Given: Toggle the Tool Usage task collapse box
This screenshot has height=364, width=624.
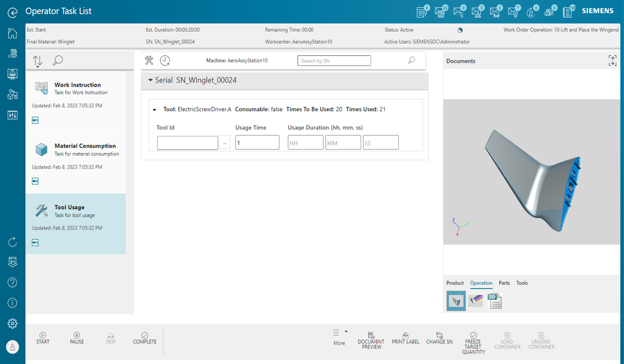Looking at the screenshot, I should (x=35, y=243).
